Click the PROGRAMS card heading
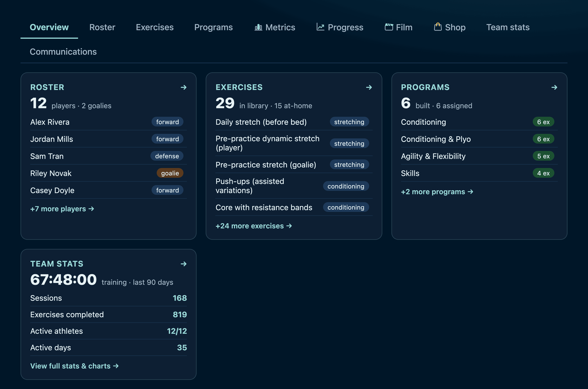 (425, 87)
